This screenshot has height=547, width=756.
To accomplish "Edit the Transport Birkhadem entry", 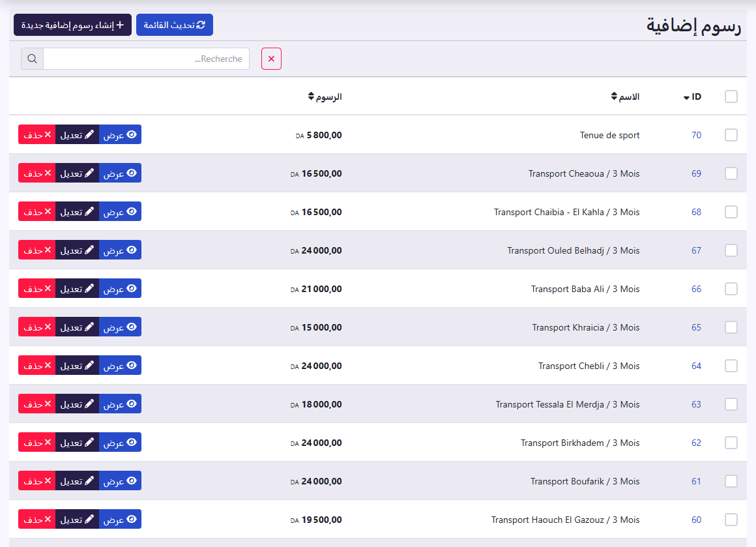I will pos(77,442).
